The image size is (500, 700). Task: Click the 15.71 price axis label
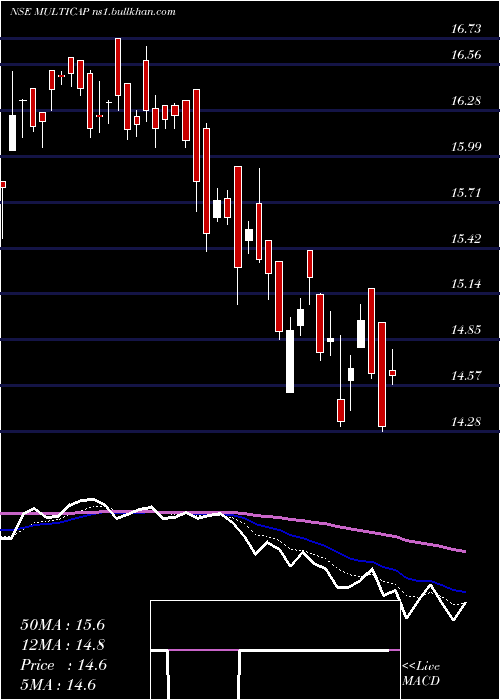pyautogui.click(x=466, y=193)
